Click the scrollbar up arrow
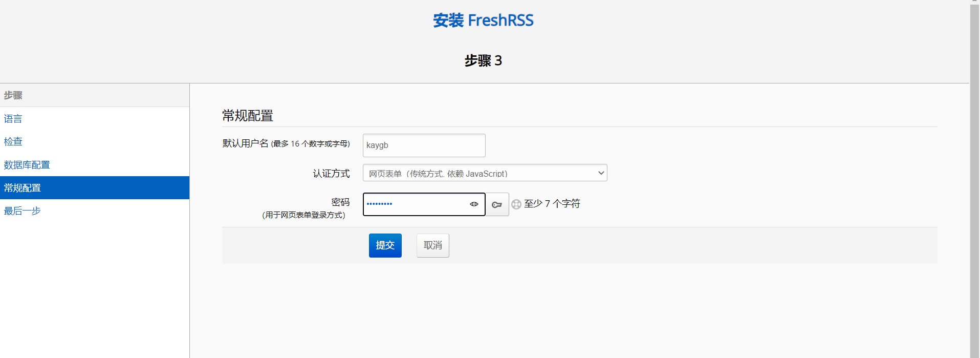 pyautogui.click(x=974, y=2)
